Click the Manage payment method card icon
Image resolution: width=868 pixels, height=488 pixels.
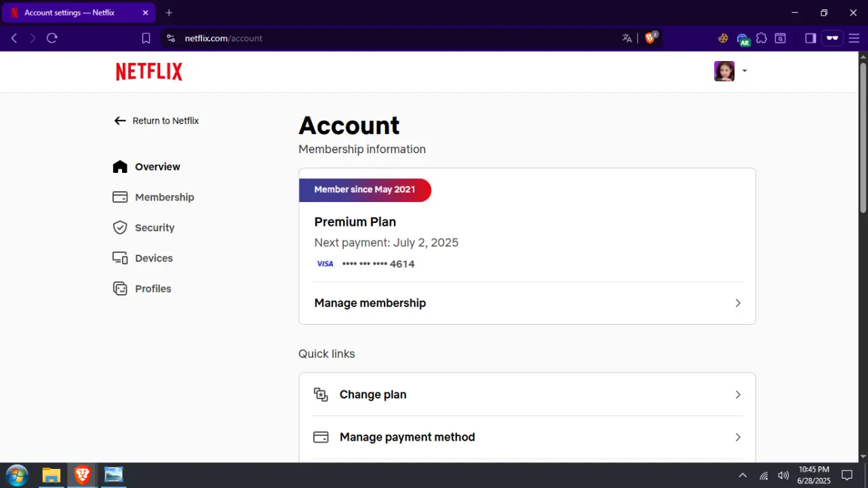[x=321, y=437]
